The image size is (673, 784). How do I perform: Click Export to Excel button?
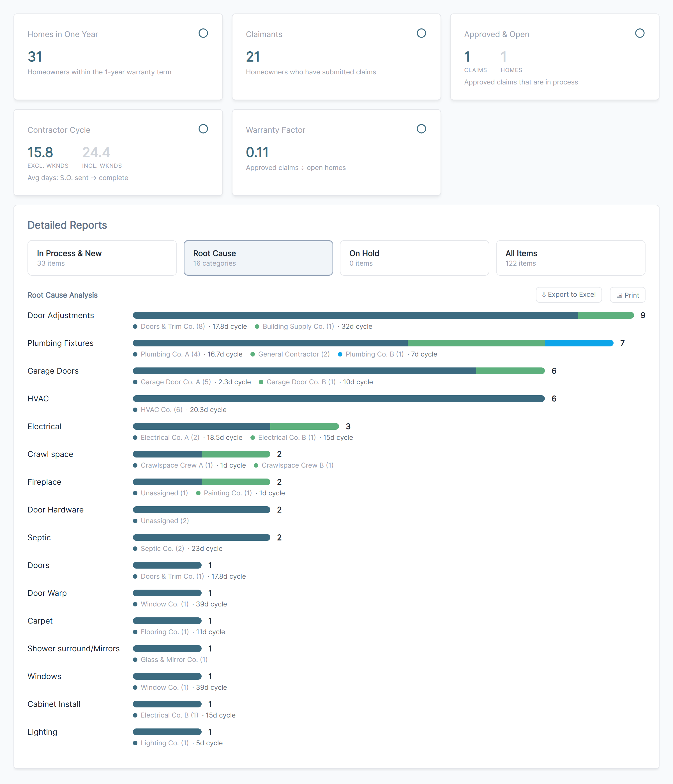[569, 295]
